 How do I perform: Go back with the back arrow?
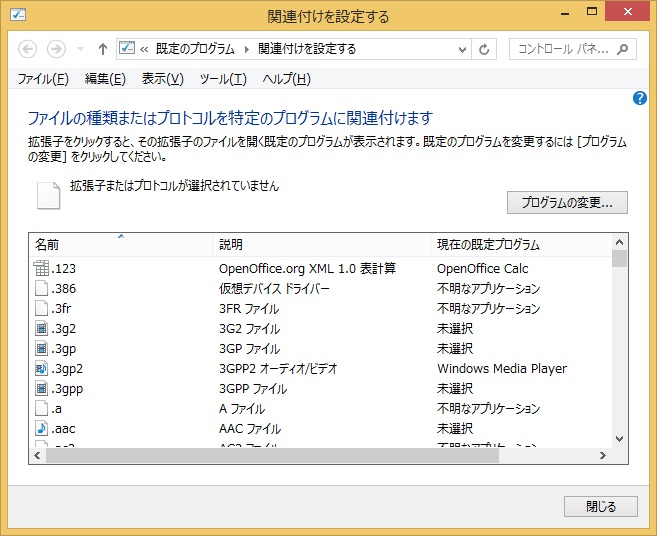coord(28,49)
